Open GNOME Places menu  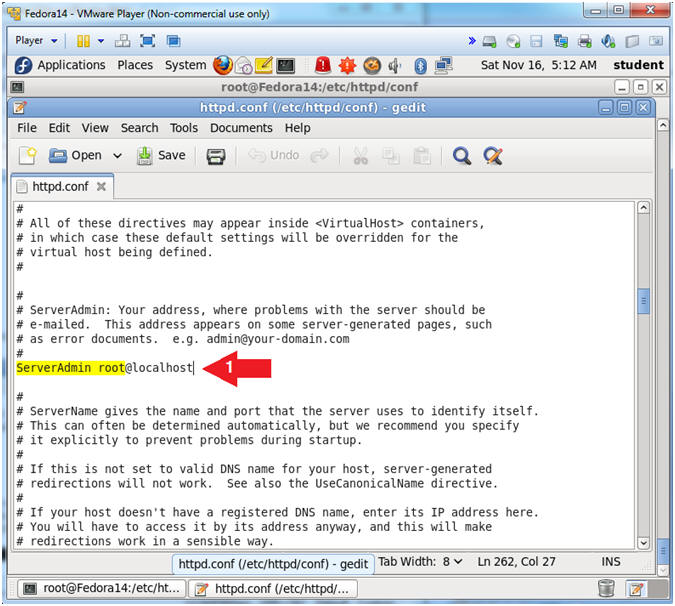pos(135,65)
